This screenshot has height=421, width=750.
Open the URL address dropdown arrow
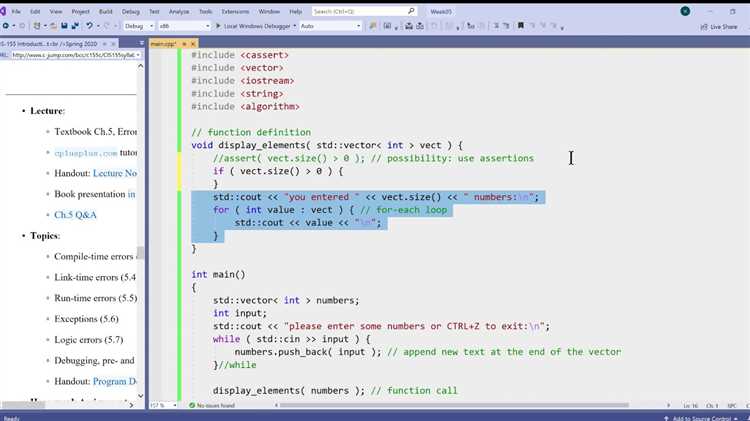click(138, 55)
